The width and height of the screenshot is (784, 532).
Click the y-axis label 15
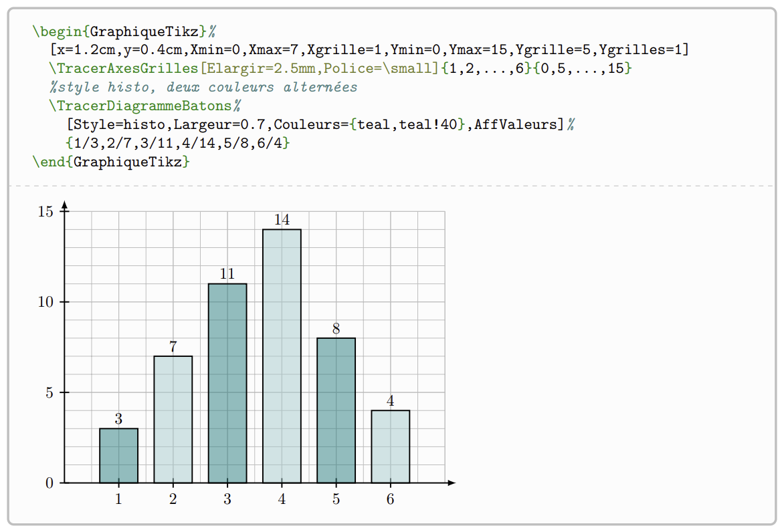[45, 212]
